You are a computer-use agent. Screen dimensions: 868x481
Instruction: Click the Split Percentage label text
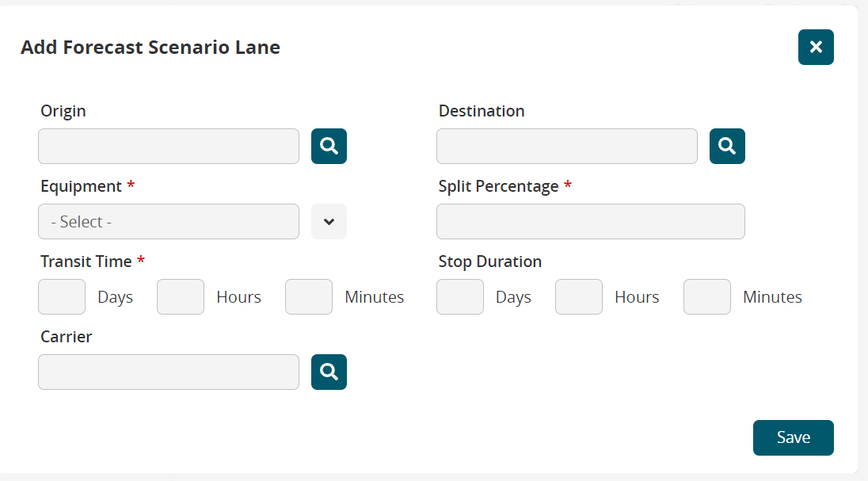(498, 186)
